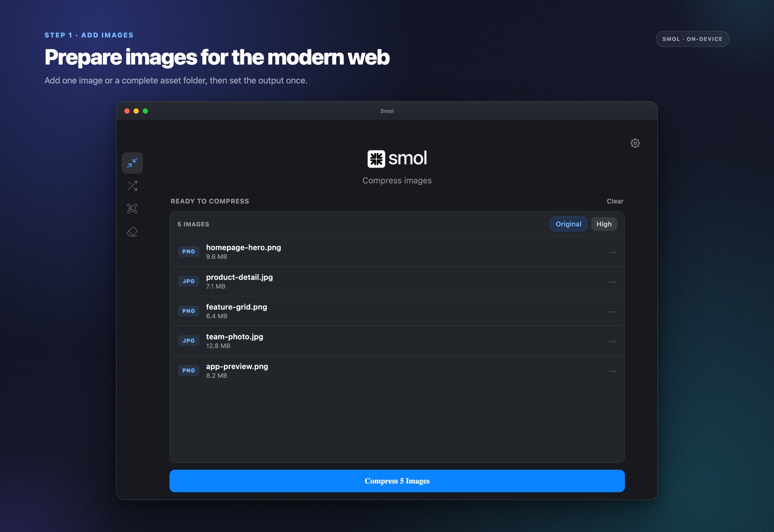Click the 7.1 MB file size
Image resolution: width=774 pixels, height=532 pixels.
216,286
